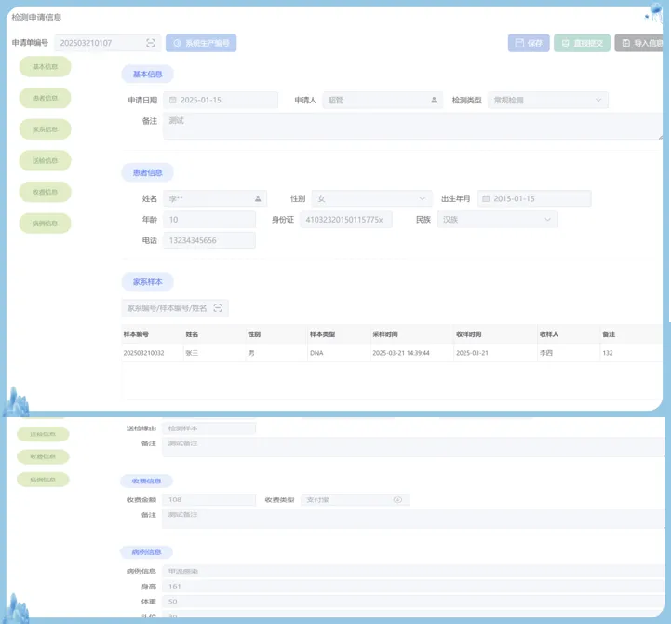Screen dimensions: 672x624
Task: Click the green 直接提交 button
Action: [582, 43]
